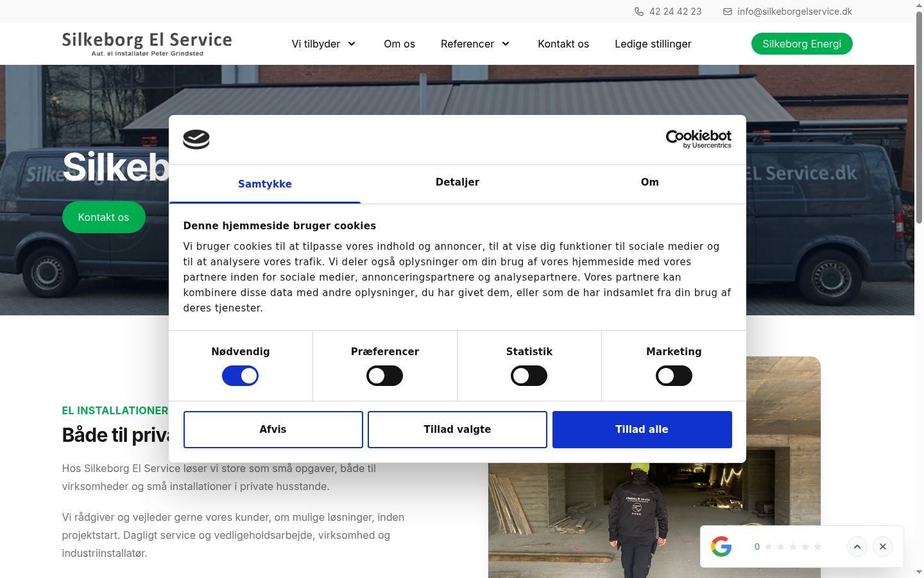Click the envelope email icon

(x=728, y=12)
